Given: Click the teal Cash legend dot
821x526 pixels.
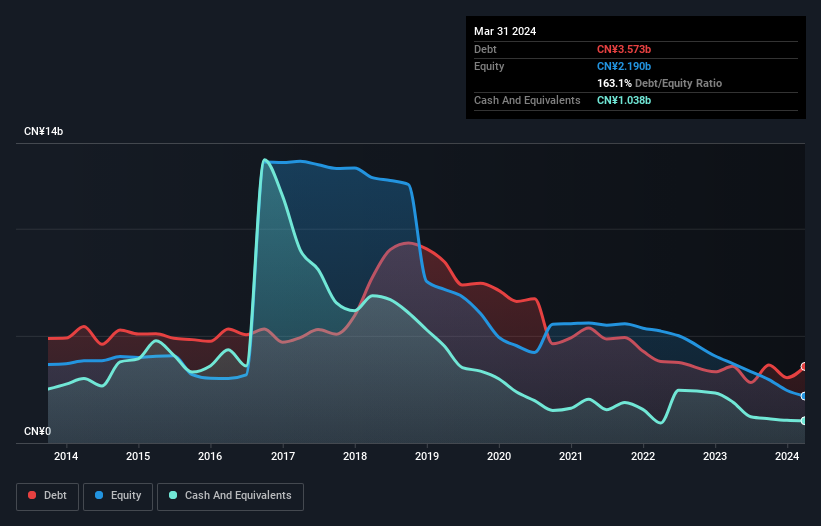Looking at the screenshot, I should (x=173, y=495).
